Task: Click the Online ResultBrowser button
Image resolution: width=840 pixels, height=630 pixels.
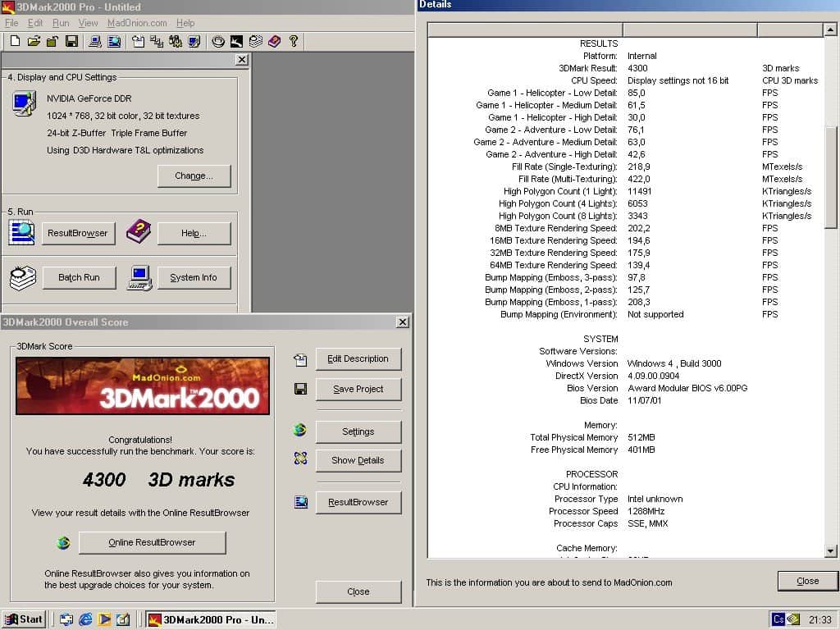Action: [x=152, y=543]
